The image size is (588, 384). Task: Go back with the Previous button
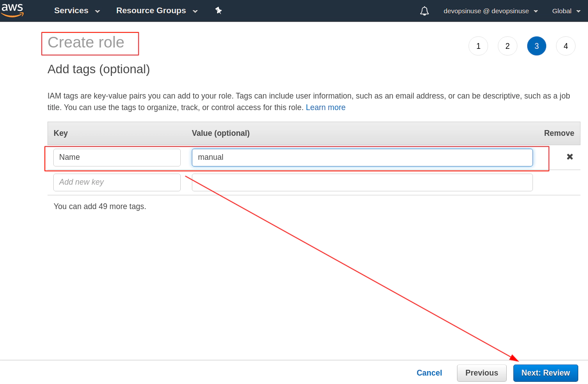coord(482,373)
